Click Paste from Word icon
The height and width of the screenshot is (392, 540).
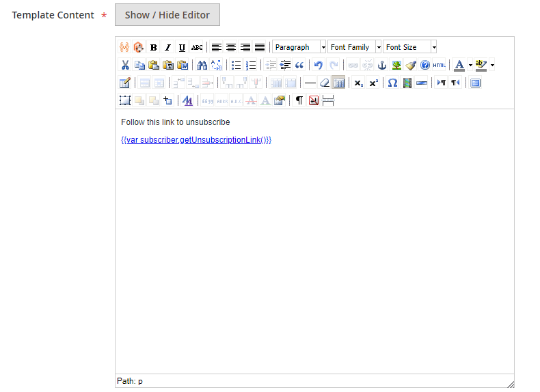point(183,65)
